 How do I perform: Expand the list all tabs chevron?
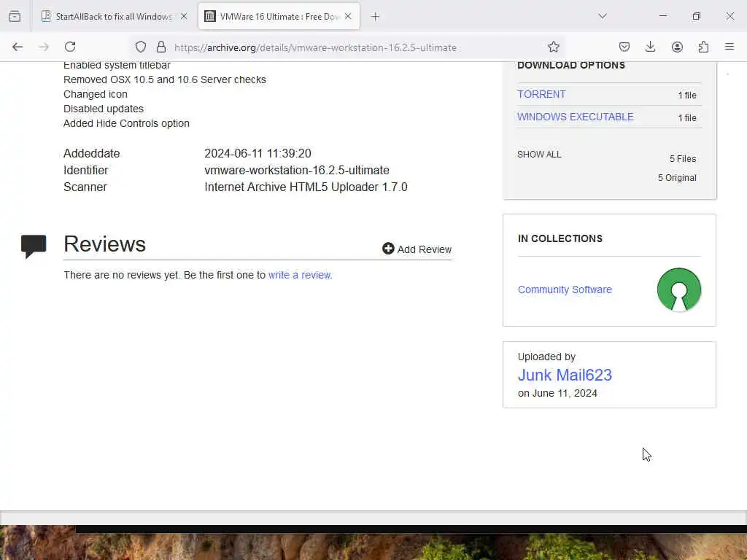(x=603, y=16)
